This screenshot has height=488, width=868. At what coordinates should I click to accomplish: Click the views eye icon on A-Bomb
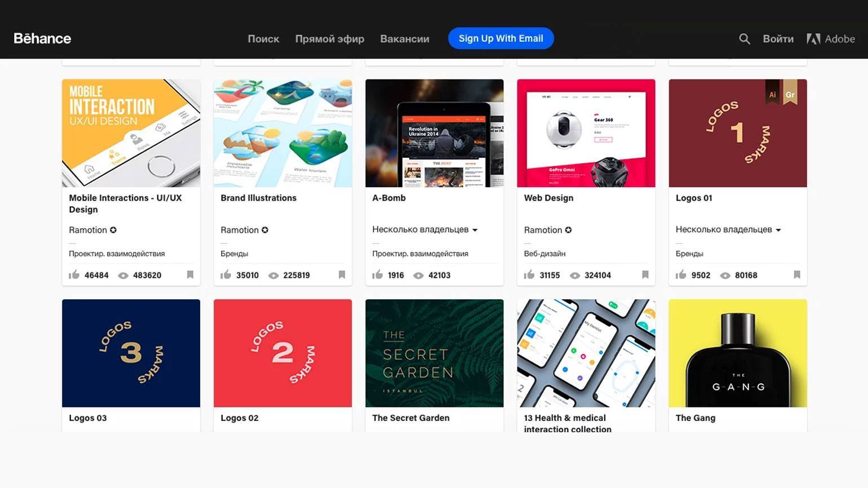pos(418,276)
